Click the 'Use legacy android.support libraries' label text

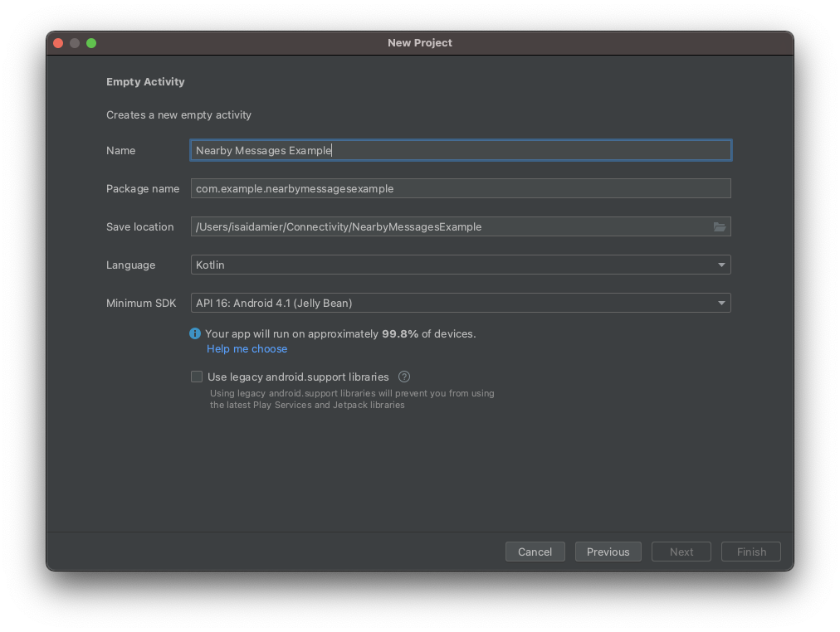[298, 377]
